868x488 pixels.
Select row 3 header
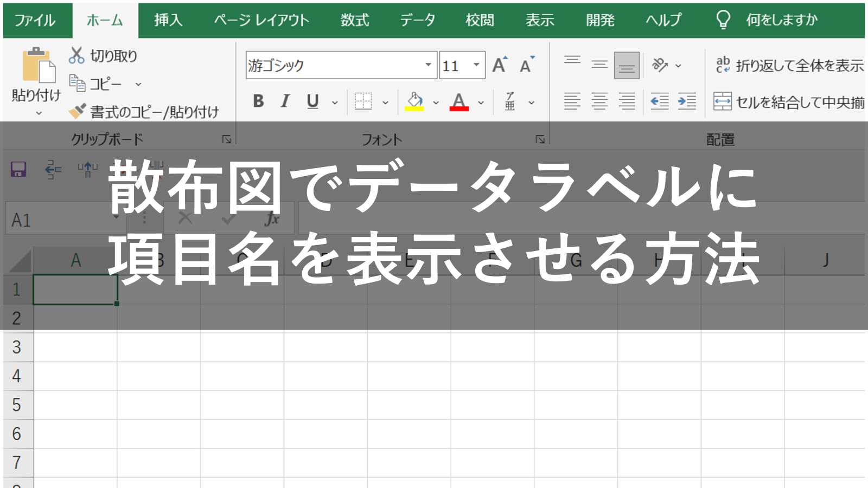[x=17, y=347]
